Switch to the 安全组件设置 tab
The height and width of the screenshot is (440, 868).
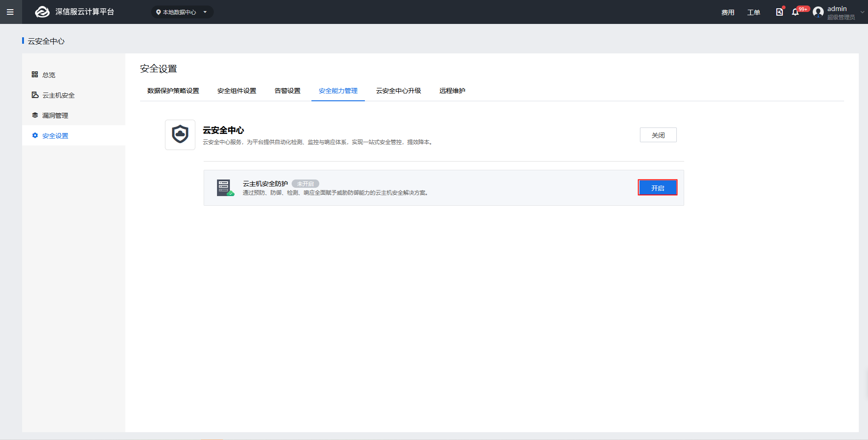(237, 91)
